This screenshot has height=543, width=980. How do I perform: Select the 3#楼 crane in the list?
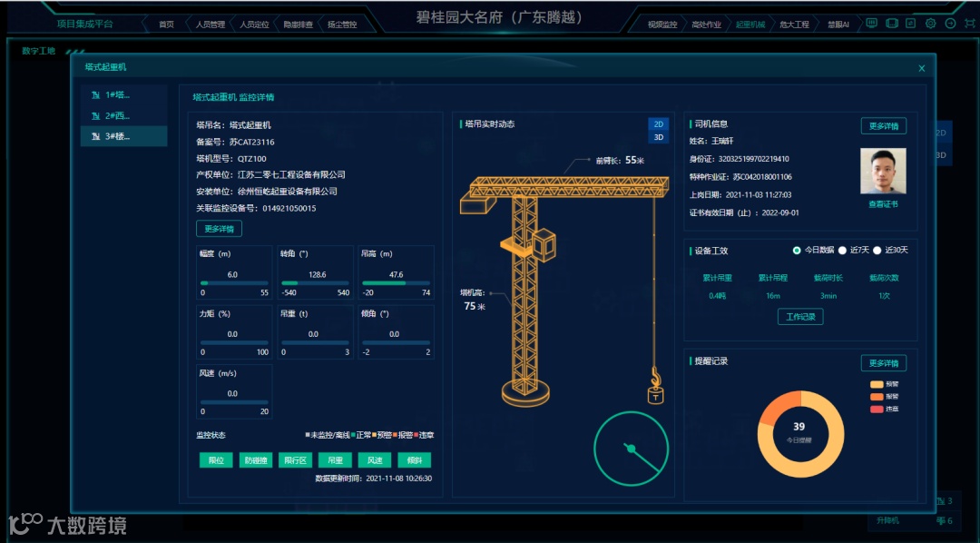coord(123,136)
